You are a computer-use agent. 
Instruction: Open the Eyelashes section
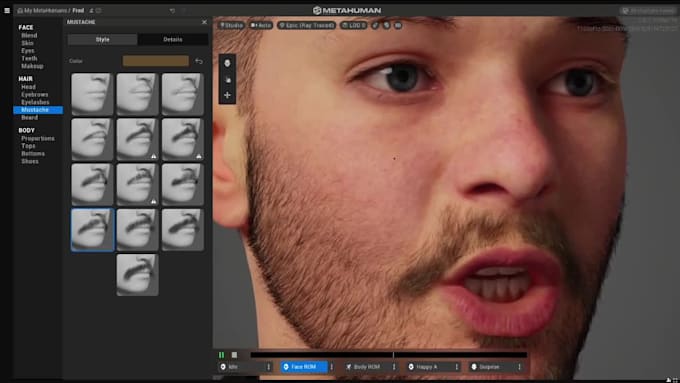pos(35,102)
